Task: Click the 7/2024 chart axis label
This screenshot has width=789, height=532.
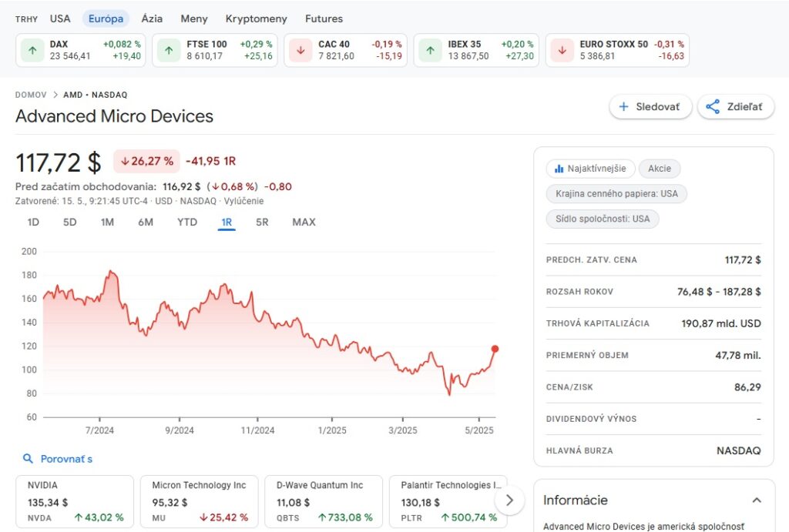Action: click(99, 430)
